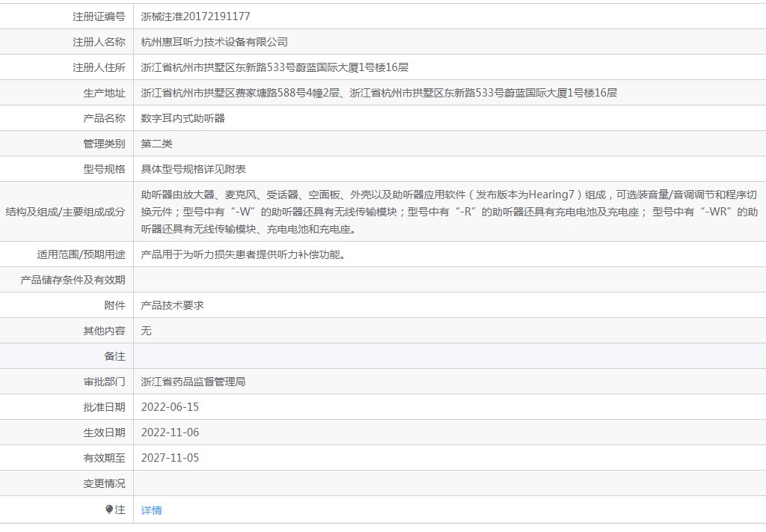Select registration number 浙械注准20172191177
Image resolution: width=766 pixels, height=532 pixels.
pyautogui.click(x=195, y=16)
